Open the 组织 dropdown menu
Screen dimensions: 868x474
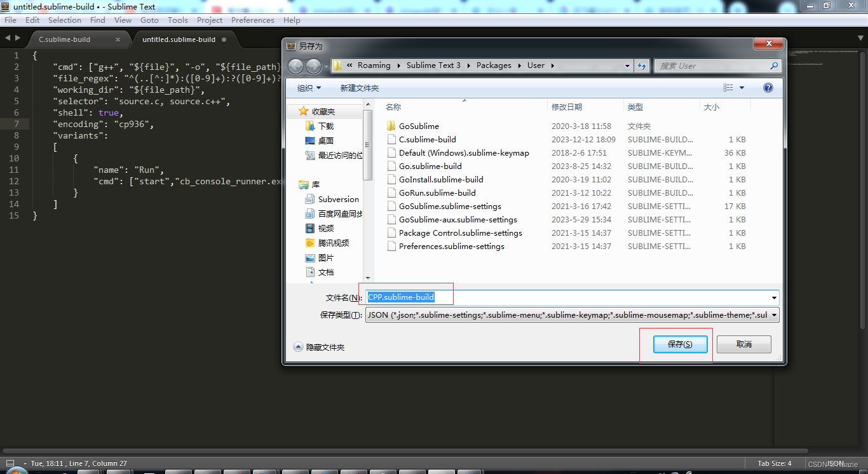coord(309,88)
